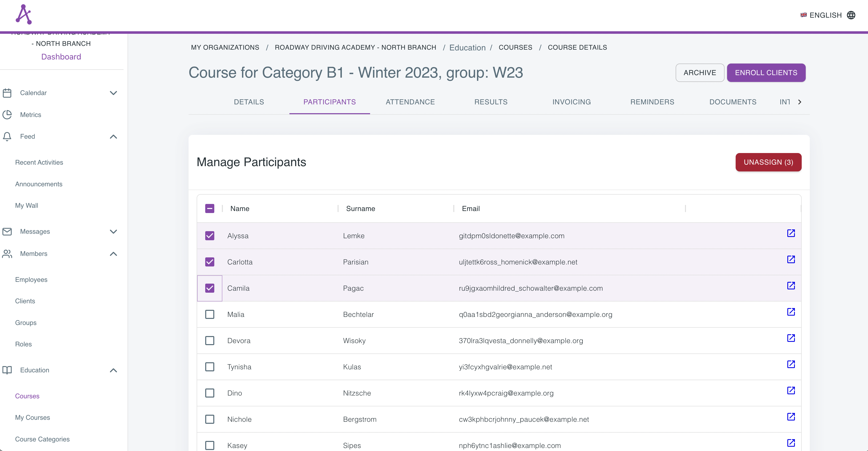Click the purple app logo icon
The height and width of the screenshot is (451, 868).
click(24, 14)
